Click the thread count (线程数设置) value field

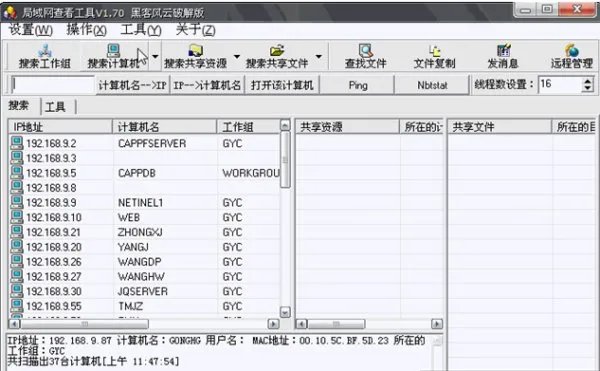click(560, 84)
